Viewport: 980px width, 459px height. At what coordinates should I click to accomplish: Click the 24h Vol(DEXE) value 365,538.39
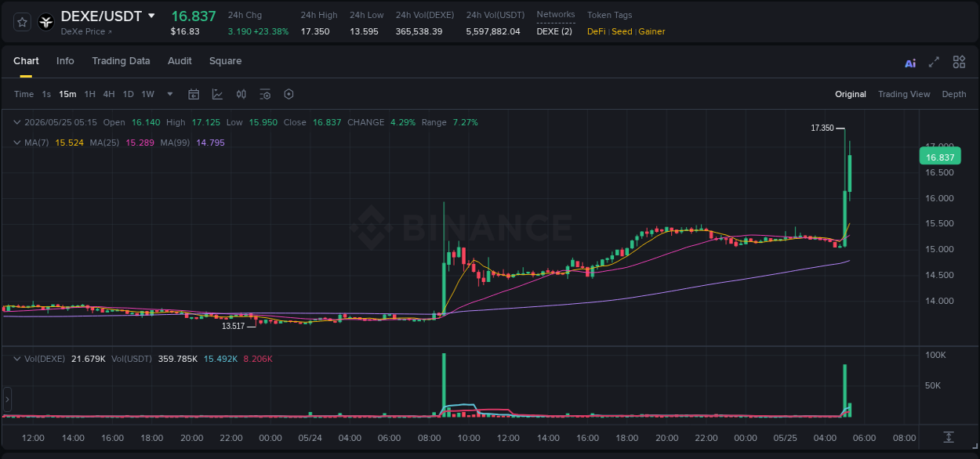click(x=419, y=31)
